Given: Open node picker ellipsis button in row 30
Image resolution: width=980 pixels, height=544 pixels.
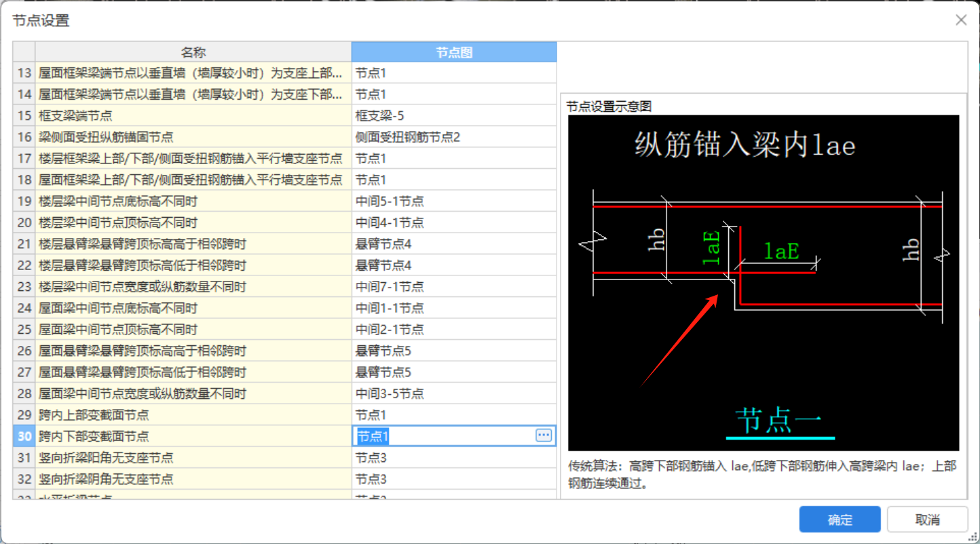Looking at the screenshot, I should pyautogui.click(x=544, y=435).
